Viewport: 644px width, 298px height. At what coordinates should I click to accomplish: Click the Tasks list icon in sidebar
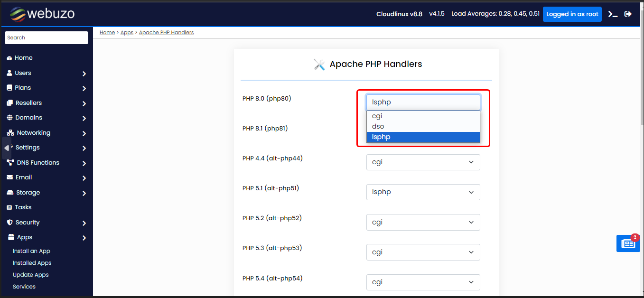point(9,207)
